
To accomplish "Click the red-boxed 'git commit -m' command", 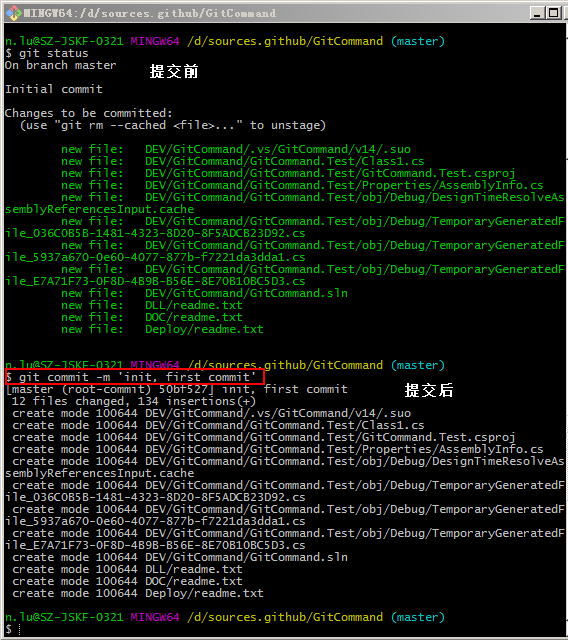I will 135,377.
